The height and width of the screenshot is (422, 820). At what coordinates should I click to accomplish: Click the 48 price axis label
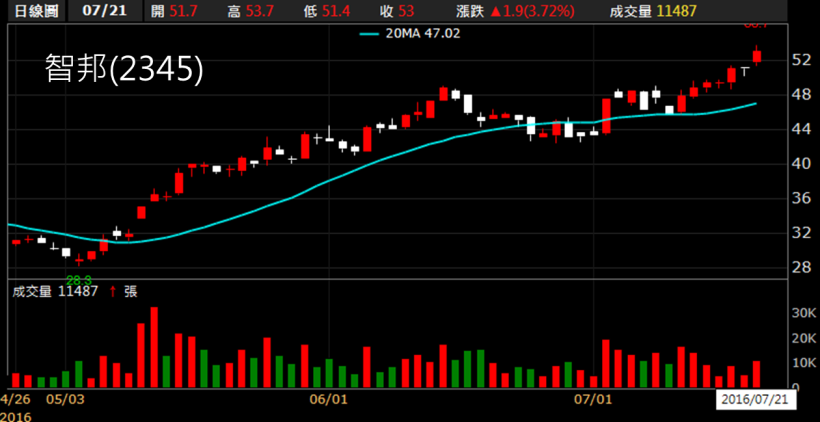point(802,95)
